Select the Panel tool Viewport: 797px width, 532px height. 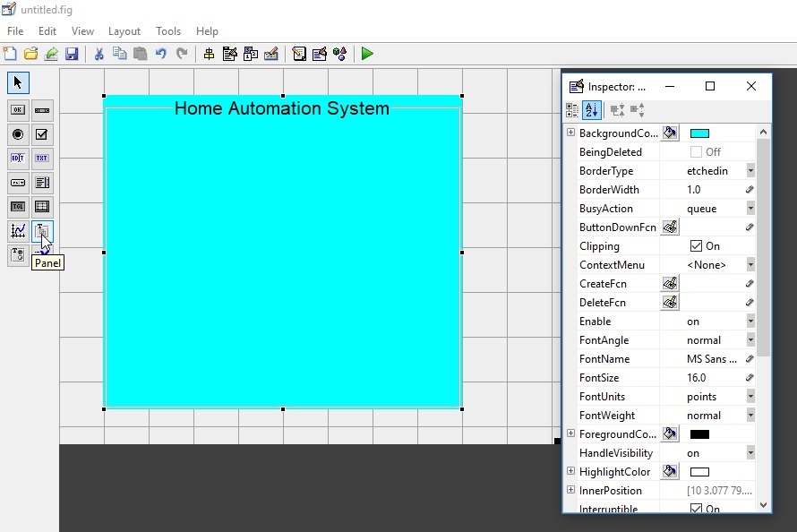(x=41, y=231)
